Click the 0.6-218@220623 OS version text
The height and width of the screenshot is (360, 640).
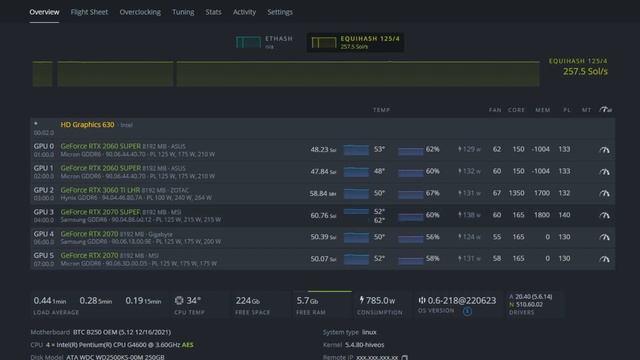pos(462,300)
